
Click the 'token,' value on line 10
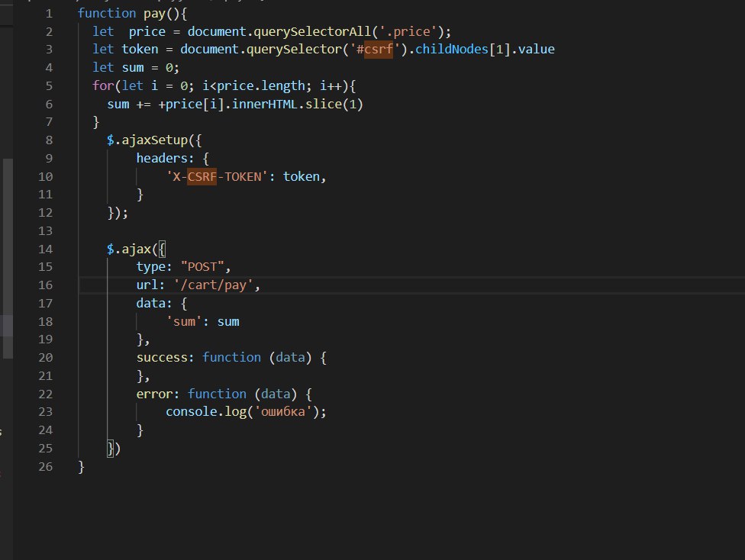point(305,177)
